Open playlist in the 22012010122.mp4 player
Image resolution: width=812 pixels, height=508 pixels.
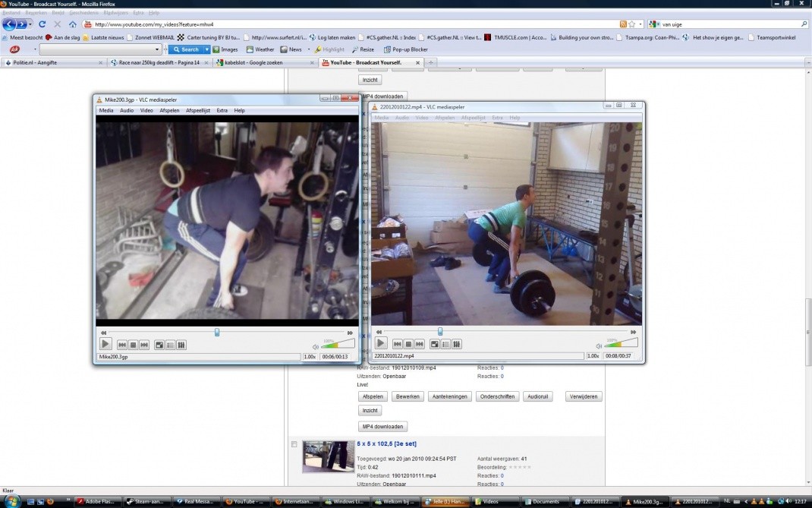click(x=445, y=344)
